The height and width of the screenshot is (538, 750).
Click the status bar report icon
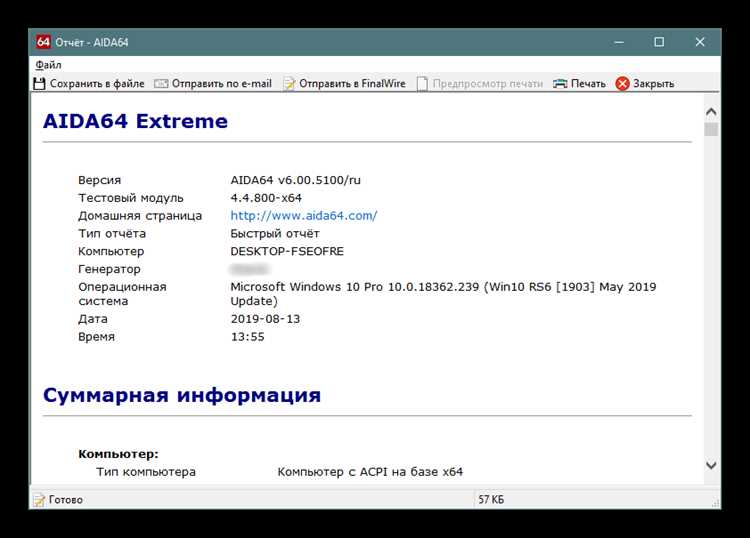pos(39,500)
